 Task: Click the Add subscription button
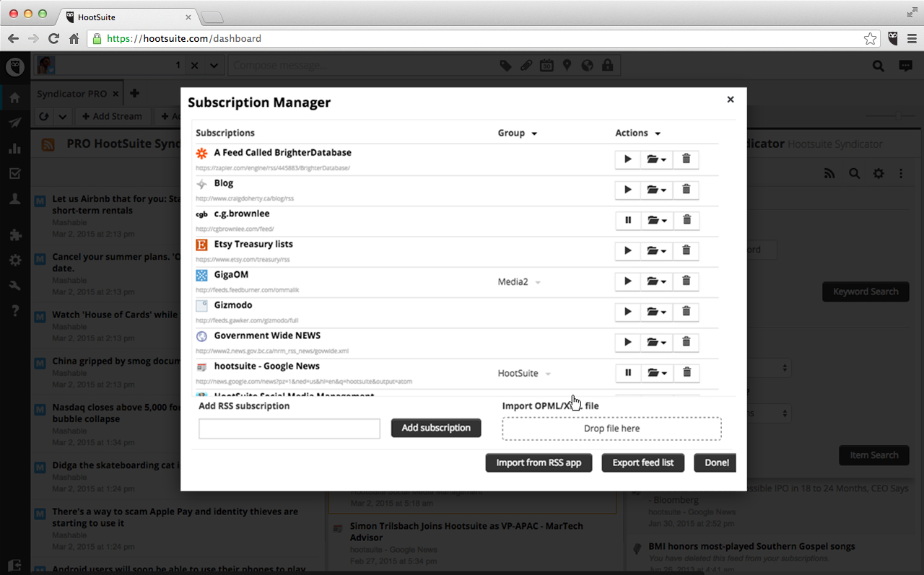436,428
